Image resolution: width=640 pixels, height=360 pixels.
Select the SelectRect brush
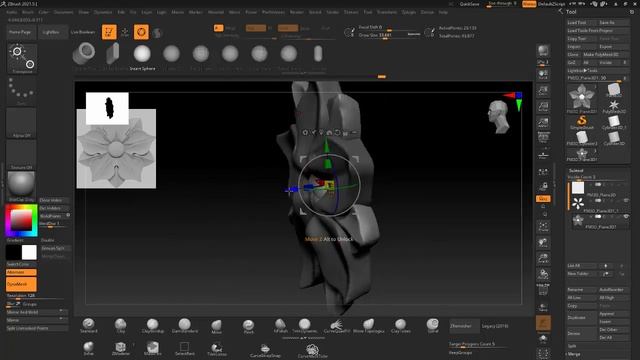(x=184, y=348)
